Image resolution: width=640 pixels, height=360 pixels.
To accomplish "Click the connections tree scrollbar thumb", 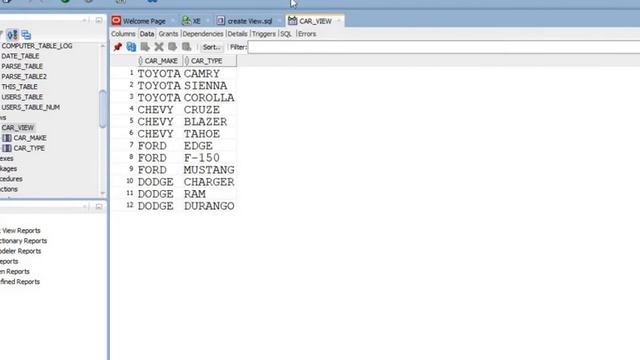I will point(102,109).
